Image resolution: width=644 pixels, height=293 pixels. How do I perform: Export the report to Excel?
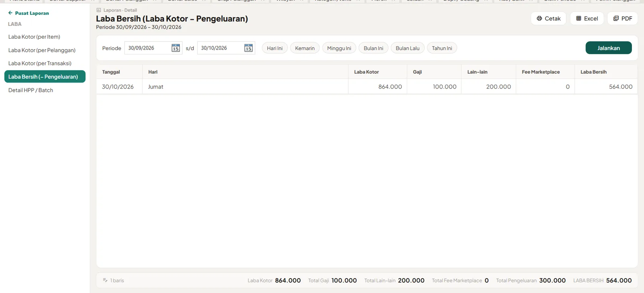tap(587, 19)
